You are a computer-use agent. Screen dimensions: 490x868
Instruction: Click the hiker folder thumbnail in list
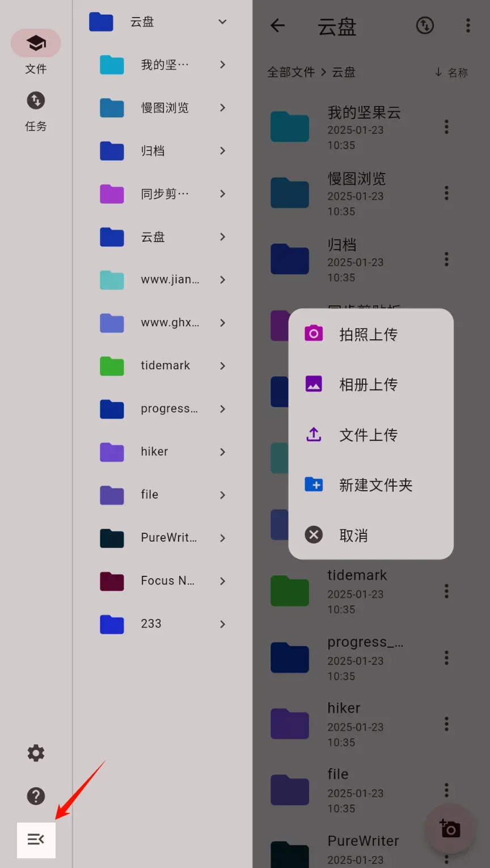[290, 724]
